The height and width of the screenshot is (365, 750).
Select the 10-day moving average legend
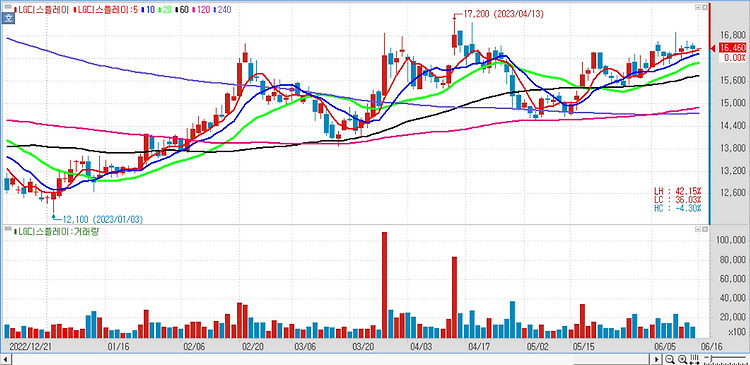tap(148, 9)
